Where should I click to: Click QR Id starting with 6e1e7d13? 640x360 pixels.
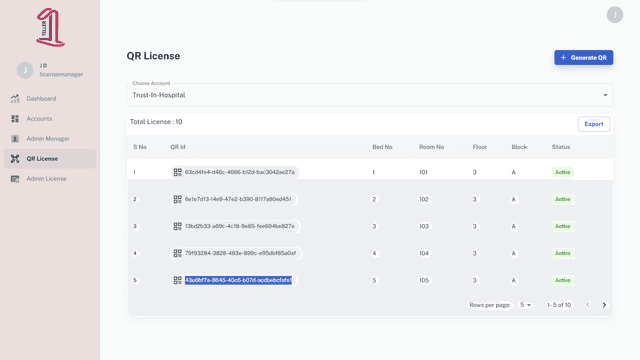pyautogui.click(x=238, y=199)
